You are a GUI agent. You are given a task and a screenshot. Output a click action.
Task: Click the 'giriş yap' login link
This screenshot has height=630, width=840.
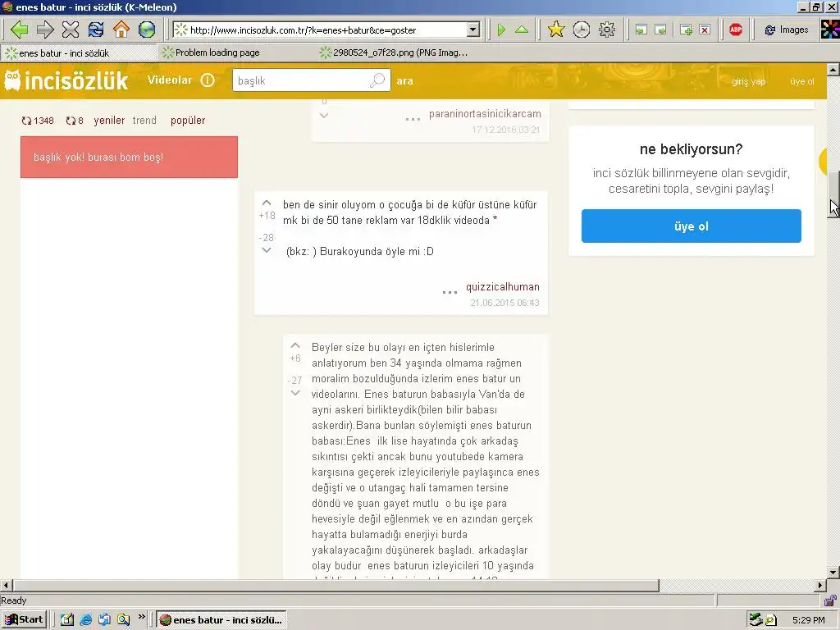pos(748,81)
